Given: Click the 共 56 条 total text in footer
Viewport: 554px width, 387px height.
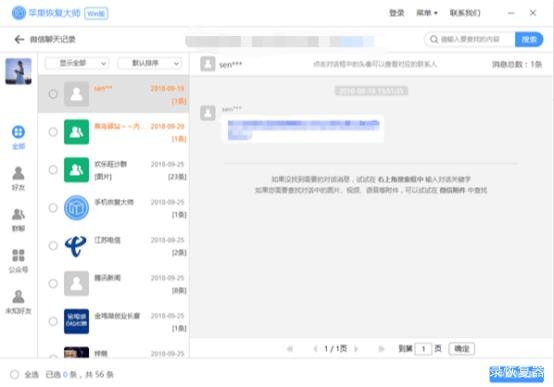Looking at the screenshot, I should pyautogui.click(x=99, y=374).
